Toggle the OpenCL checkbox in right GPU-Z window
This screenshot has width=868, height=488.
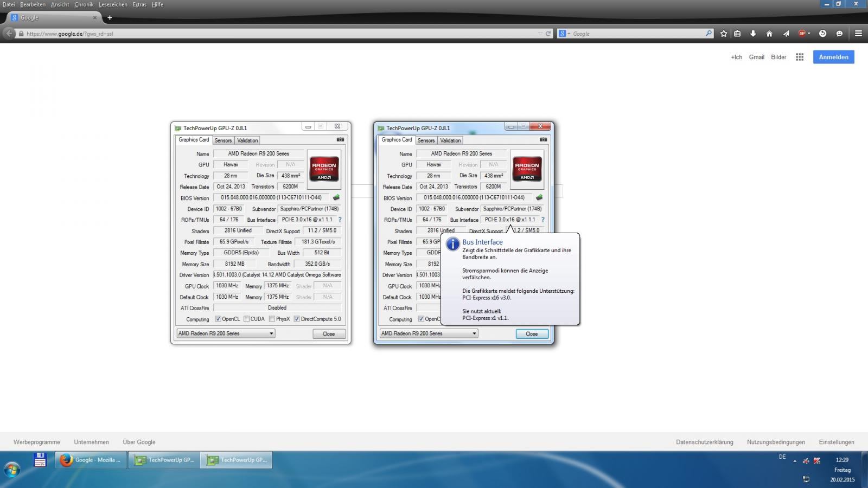coord(421,319)
